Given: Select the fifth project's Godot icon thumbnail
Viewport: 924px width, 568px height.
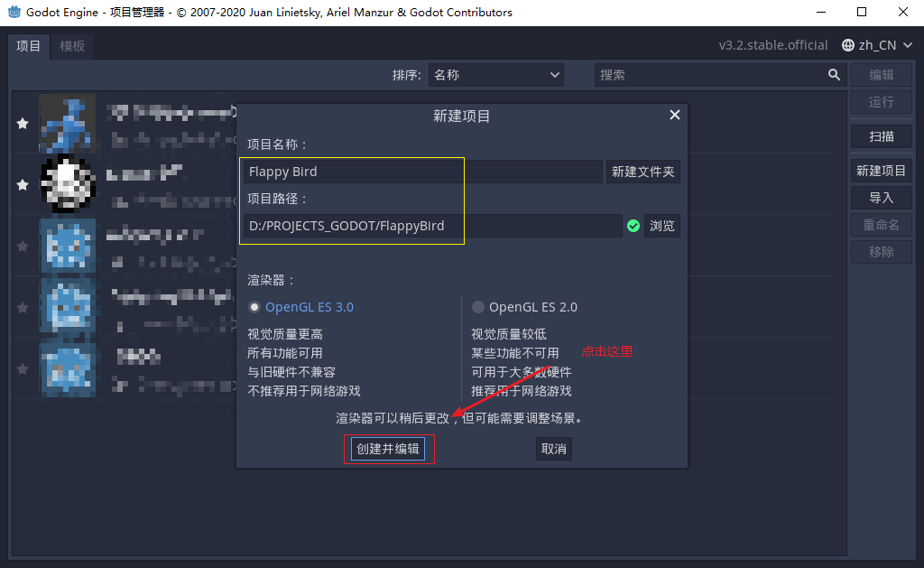Looking at the screenshot, I should point(67,368).
